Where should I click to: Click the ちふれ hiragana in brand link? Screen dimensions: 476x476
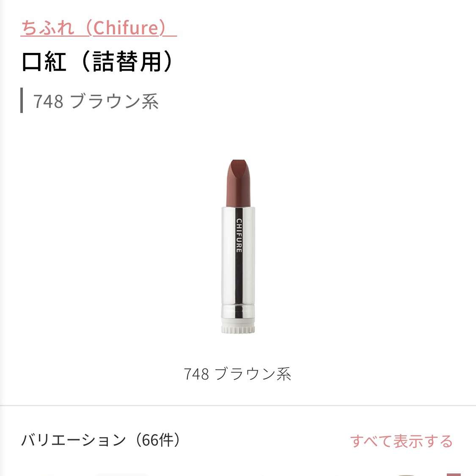point(48,28)
